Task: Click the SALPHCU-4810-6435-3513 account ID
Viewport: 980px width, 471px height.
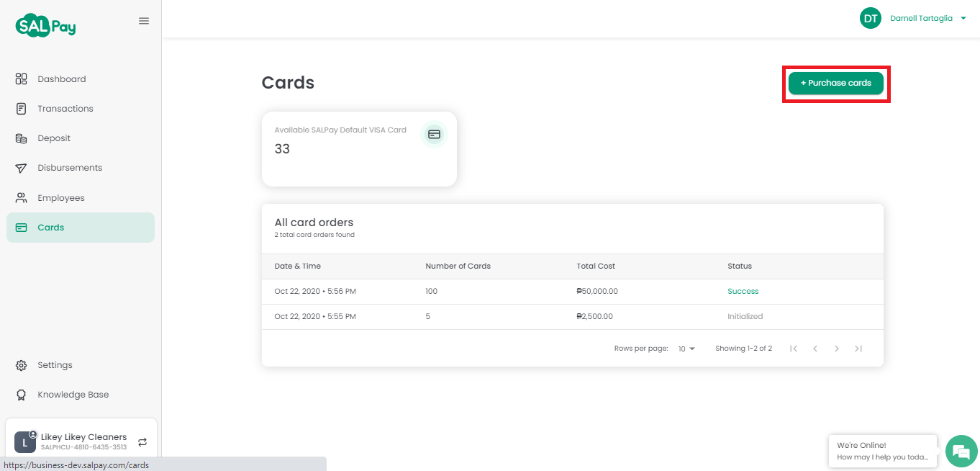Action: point(83,447)
